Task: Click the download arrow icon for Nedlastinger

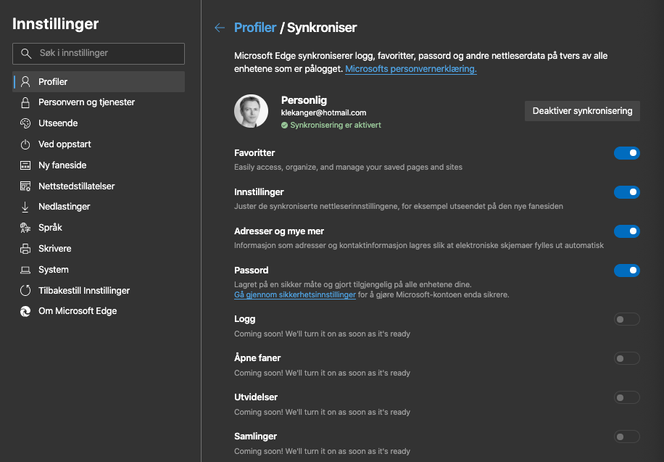Action: pyautogui.click(x=25, y=207)
